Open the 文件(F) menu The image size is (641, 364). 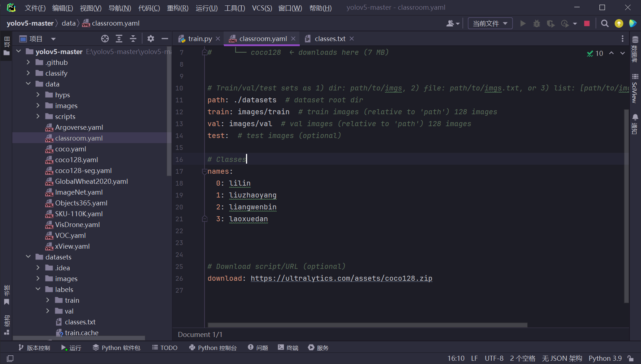tap(35, 8)
